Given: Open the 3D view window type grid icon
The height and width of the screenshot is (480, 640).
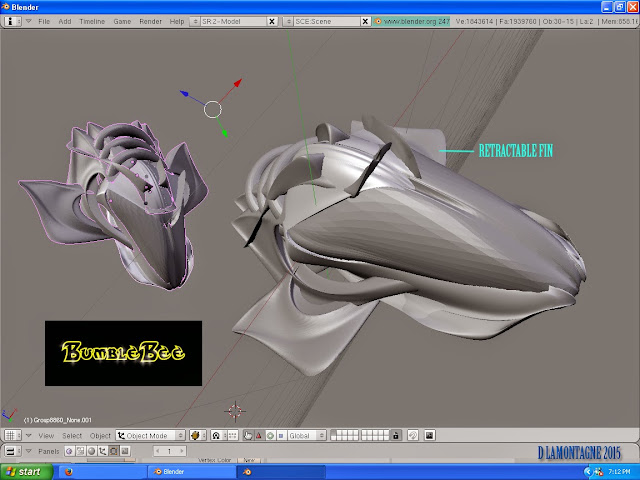Looking at the screenshot, I should 12,436.
